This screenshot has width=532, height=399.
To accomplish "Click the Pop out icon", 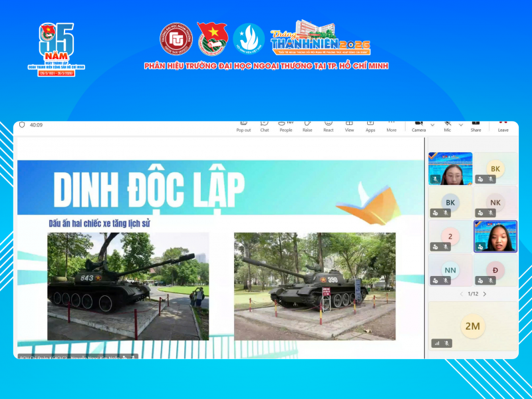I will coord(243,125).
